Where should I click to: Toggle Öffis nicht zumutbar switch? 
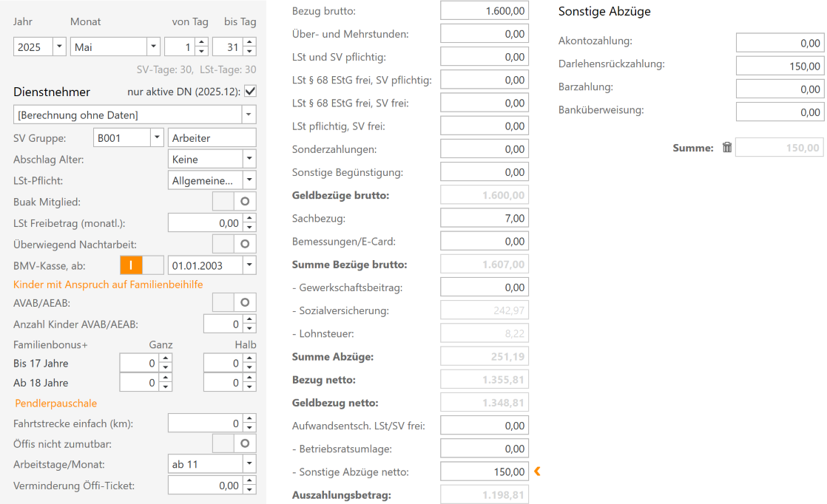coord(234,443)
